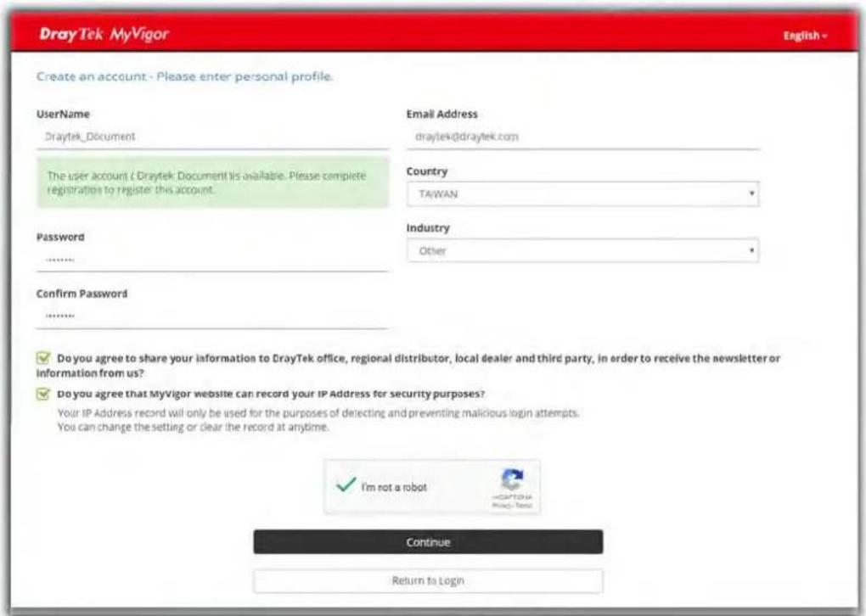Click the 'Create an account' heading text
The image size is (866, 616).
[185, 76]
